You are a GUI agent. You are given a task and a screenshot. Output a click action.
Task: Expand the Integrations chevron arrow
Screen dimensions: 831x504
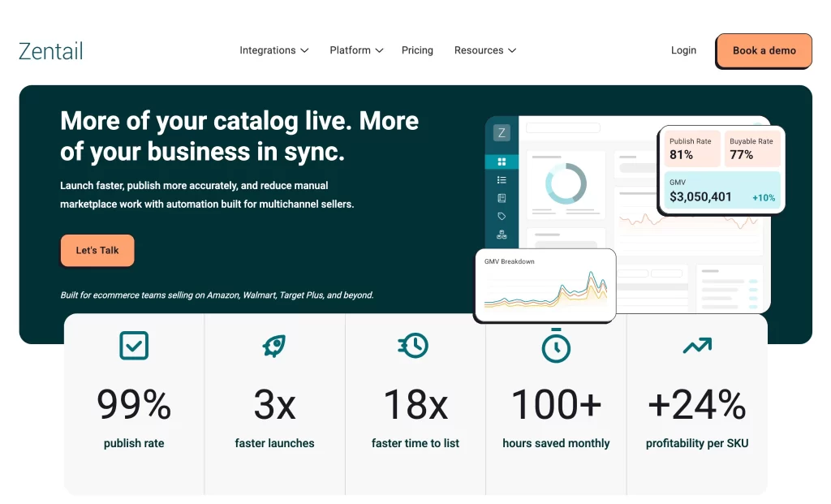click(304, 51)
